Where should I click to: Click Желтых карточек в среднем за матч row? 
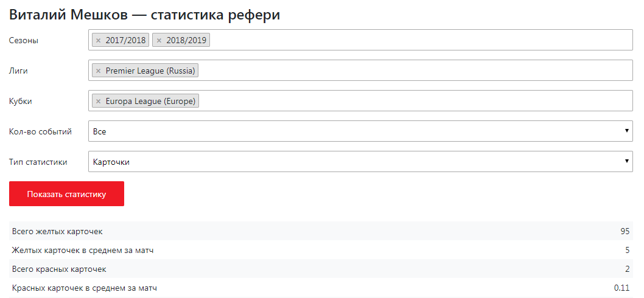pos(320,251)
